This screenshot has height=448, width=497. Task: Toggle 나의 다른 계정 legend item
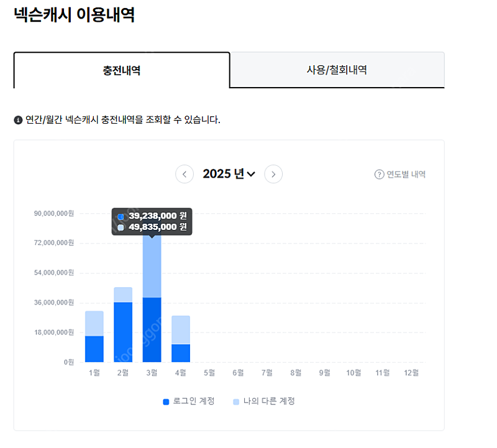pyautogui.click(x=264, y=401)
